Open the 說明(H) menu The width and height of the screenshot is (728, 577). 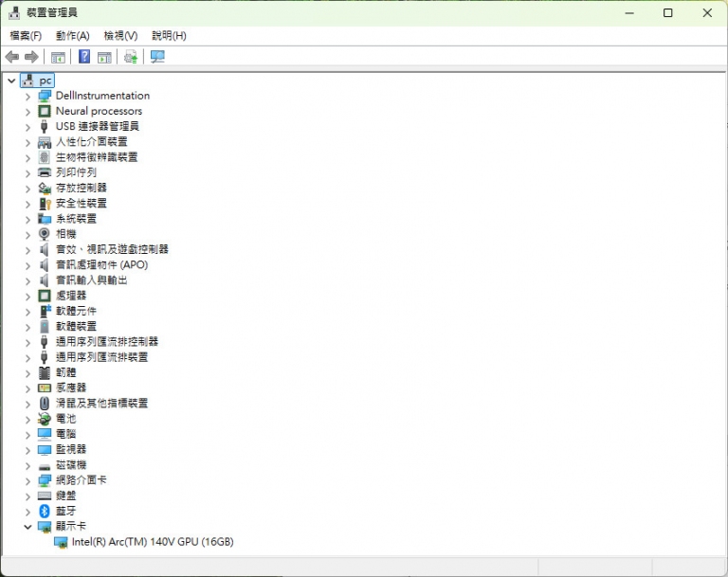(x=169, y=36)
